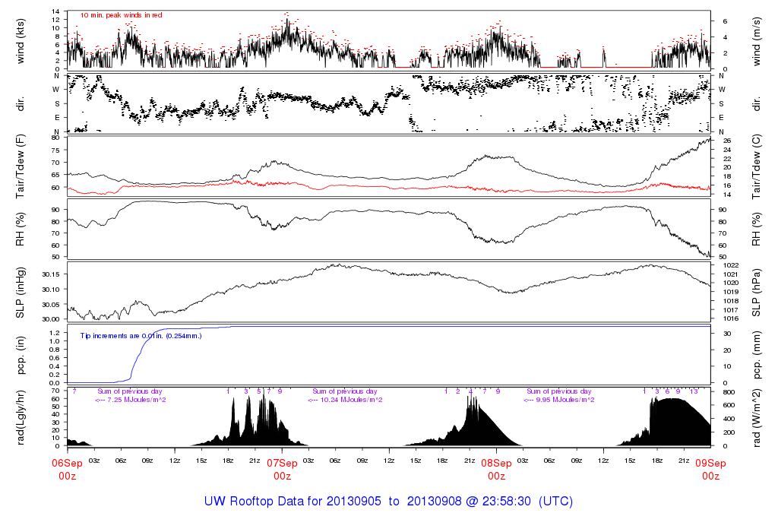This screenshot has height=532, width=778.
Task: Click the '10 min. peak winds in red' note
Action: [121, 15]
